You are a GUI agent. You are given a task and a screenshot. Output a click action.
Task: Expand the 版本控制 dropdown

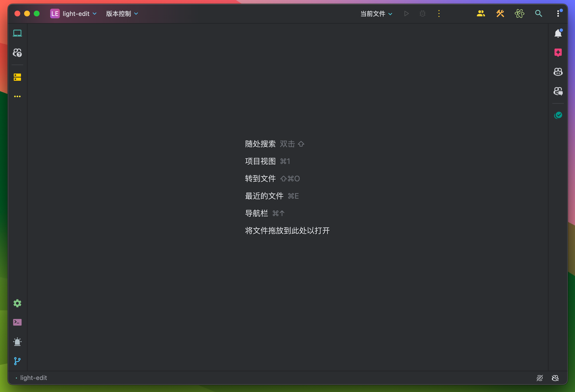pyautogui.click(x=122, y=14)
